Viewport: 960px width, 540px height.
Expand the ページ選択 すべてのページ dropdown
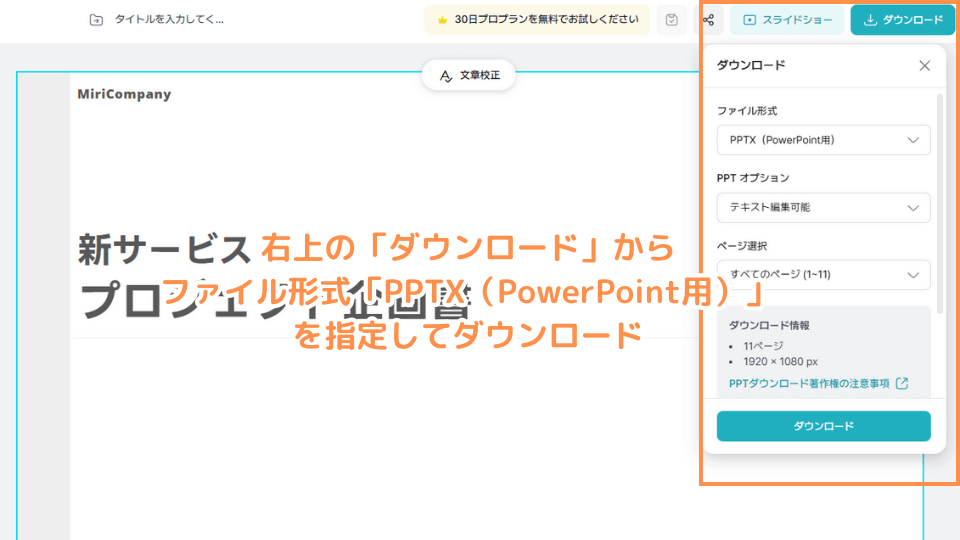pyautogui.click(x=823, y=274)
